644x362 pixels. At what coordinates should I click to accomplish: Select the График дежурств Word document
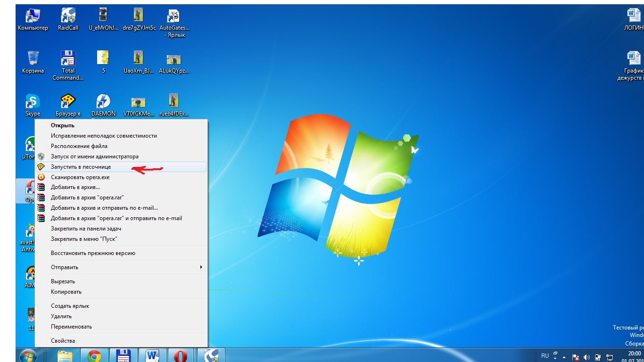pos(631,66)
